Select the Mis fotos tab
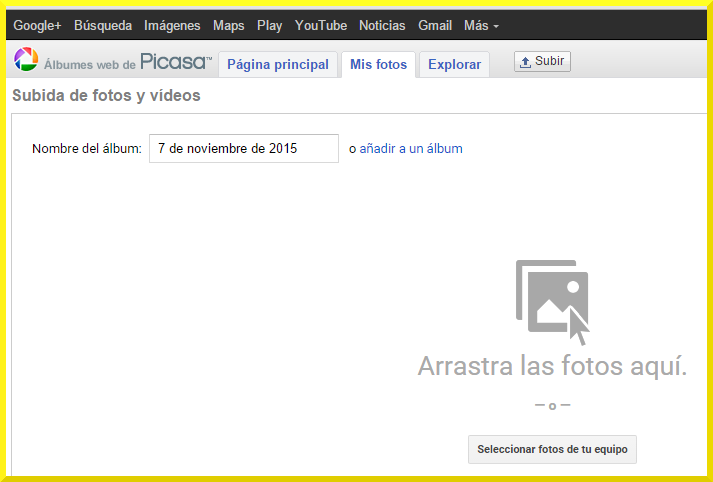The width and height of the screenshot is (713, 482). pos(378,65)
